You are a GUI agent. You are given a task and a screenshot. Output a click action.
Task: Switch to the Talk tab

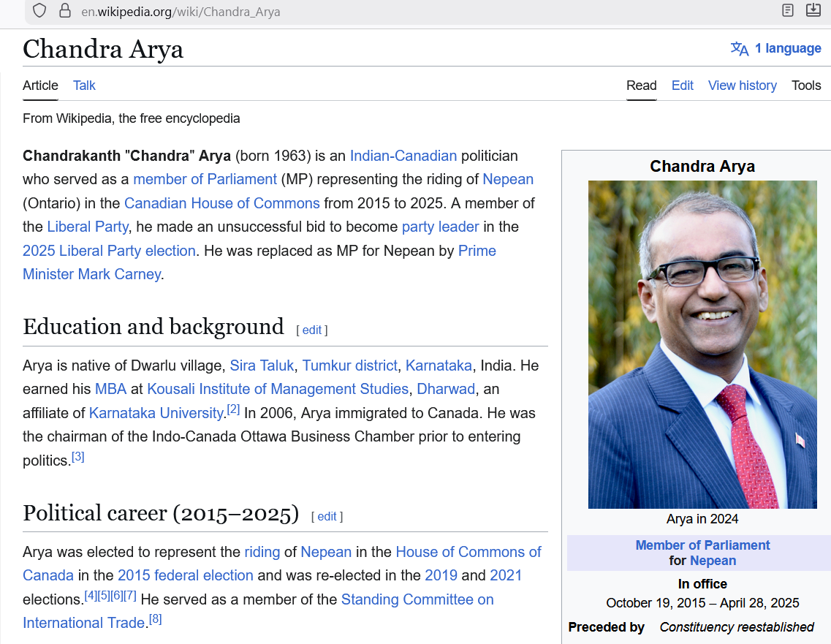(x=84, y=86)
